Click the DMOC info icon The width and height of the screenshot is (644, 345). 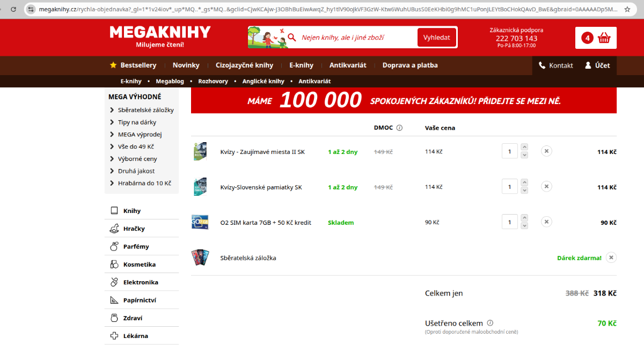pos(399,128)
